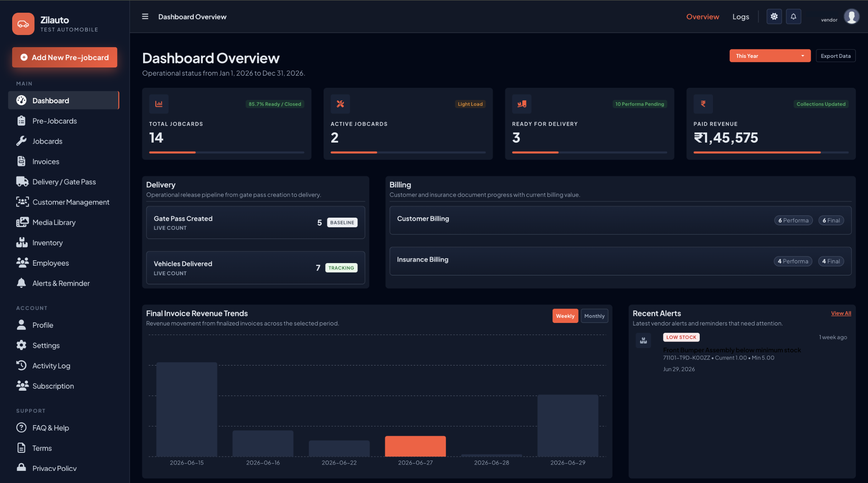Click the Collections Updated badge
The height and width of the screenshot is (483, 868).
[x=821, y=104]
